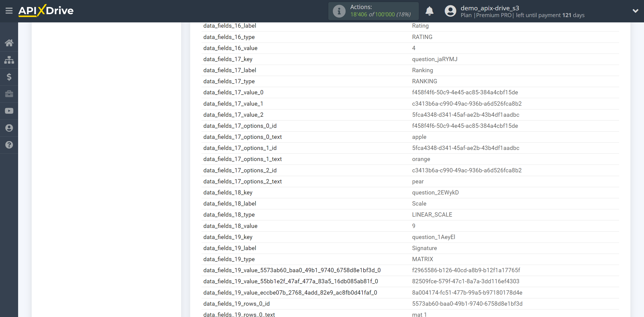
Task: Select the data_fields_17_type row name
Action: coord(229,81)
